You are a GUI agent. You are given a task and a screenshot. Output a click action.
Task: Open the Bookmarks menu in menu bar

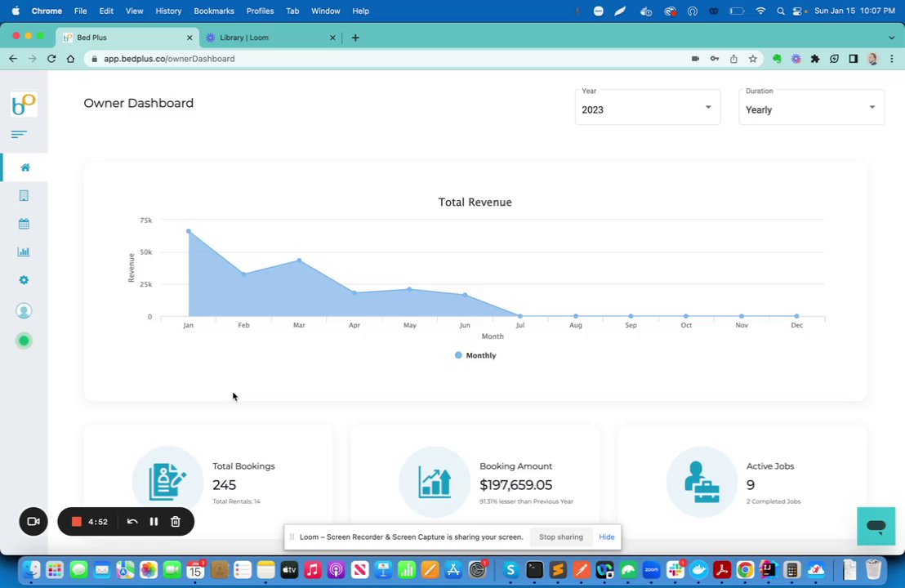tap(213, 11)
